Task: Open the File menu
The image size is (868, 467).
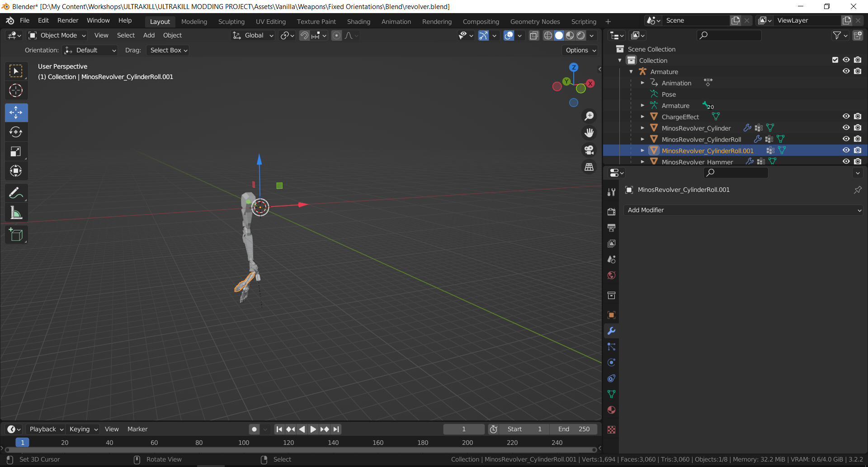Action: click(24, 21)
